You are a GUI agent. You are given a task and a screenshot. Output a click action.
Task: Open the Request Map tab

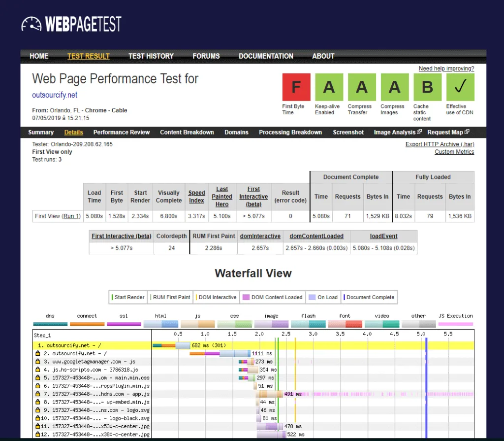pyautogui.click(x=445, y=132)
